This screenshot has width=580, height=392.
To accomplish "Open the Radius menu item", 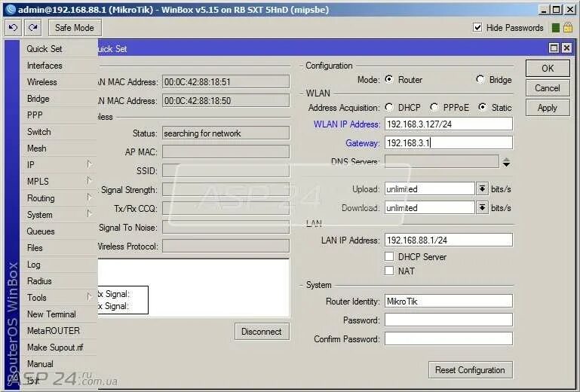I will pyautogui.click(x=59, y=281).
